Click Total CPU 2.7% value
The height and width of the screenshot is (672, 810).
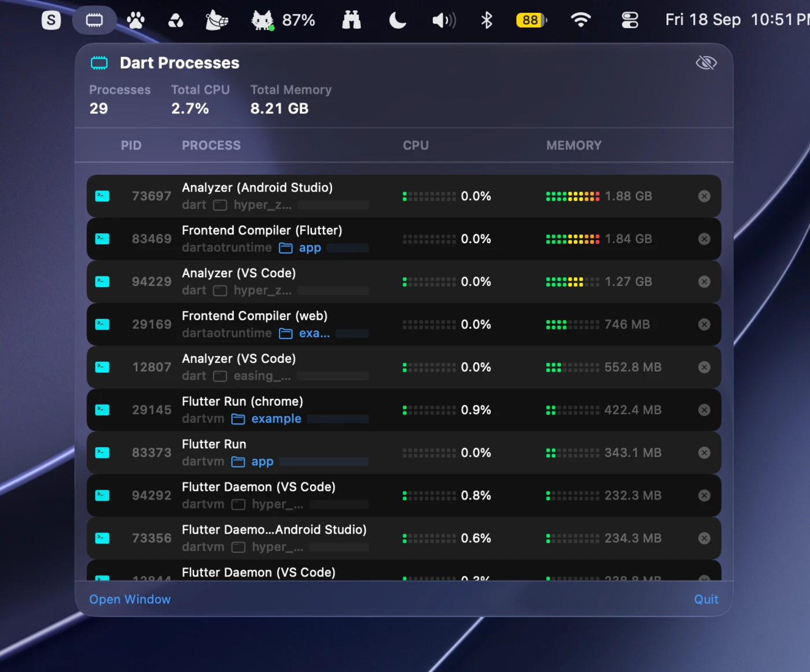tap(190, 109)
